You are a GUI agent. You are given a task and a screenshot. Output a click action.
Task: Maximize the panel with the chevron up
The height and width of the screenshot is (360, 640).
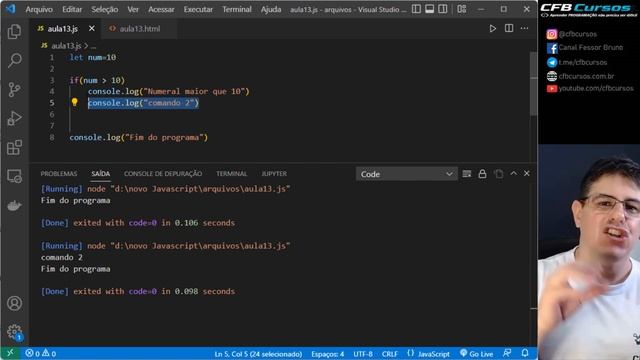click(513, 173)
